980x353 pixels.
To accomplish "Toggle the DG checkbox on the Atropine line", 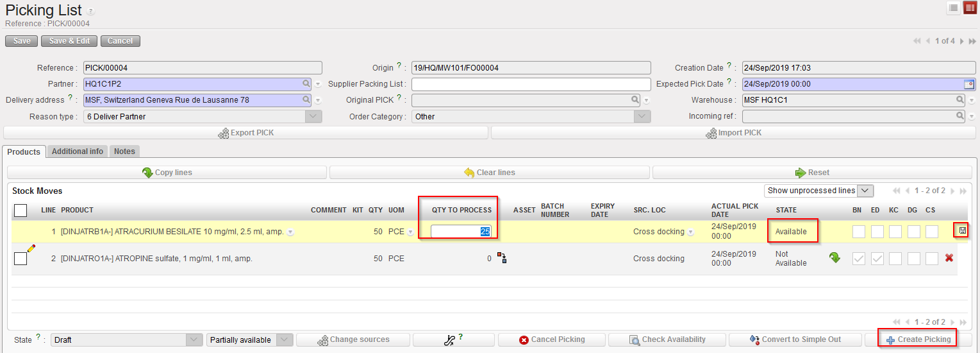I will (913, 258).
